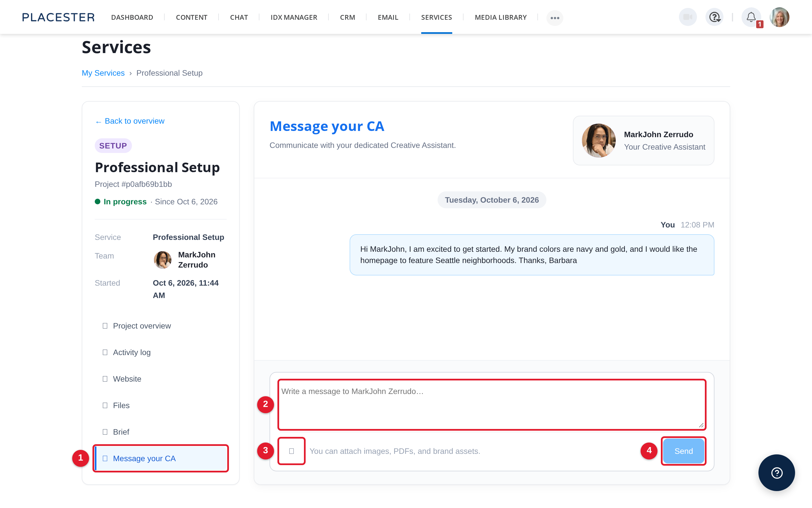Click the Placester logo

[58, 17]
